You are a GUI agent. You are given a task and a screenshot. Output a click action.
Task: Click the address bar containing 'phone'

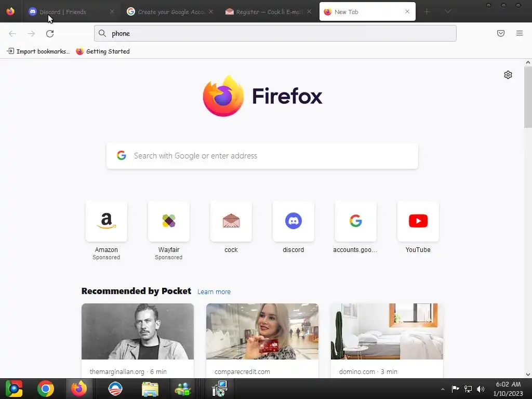(x=275, y=33)
